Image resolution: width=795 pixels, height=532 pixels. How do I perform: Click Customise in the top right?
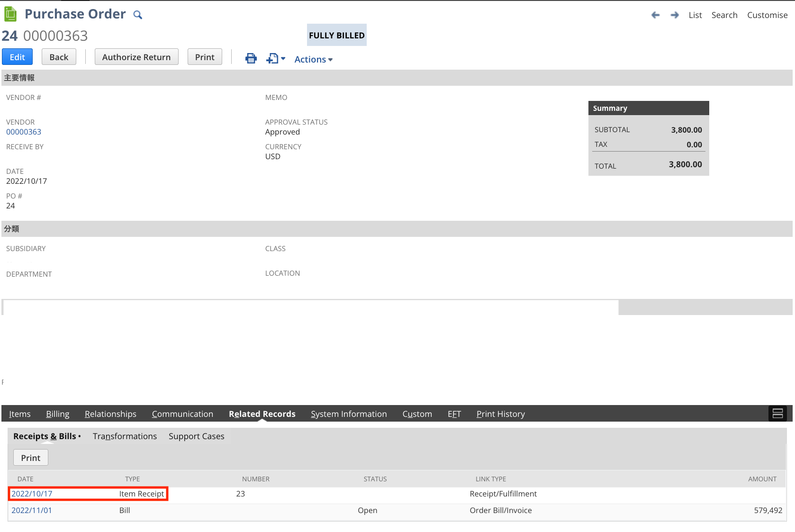click(x=768, y=15)
